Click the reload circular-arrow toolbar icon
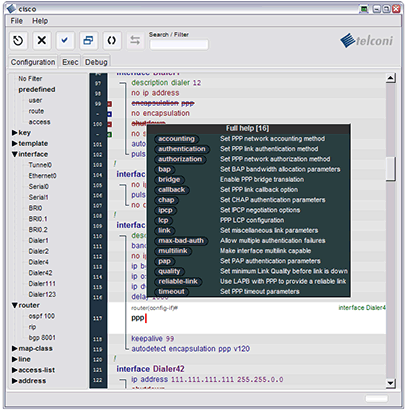407x410 pixels. coord(18,41)
